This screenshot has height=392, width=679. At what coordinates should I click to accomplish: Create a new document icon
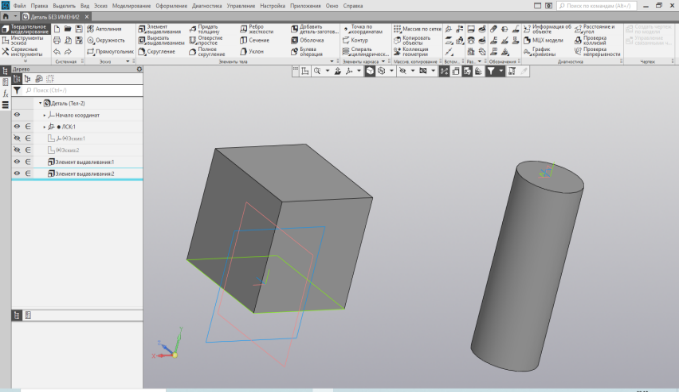pos(57,29)
